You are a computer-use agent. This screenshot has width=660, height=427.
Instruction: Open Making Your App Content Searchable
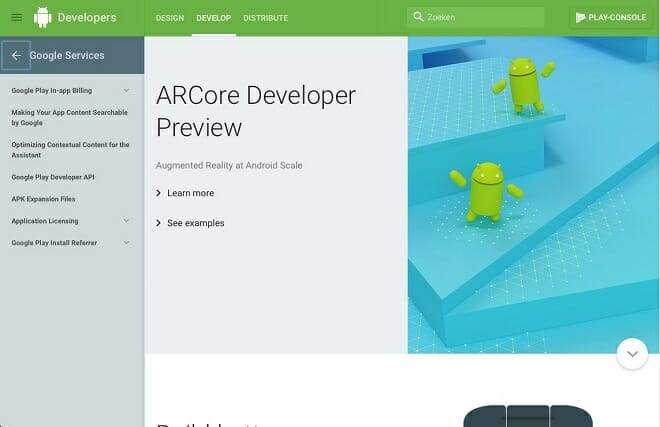tap(69, 117)
